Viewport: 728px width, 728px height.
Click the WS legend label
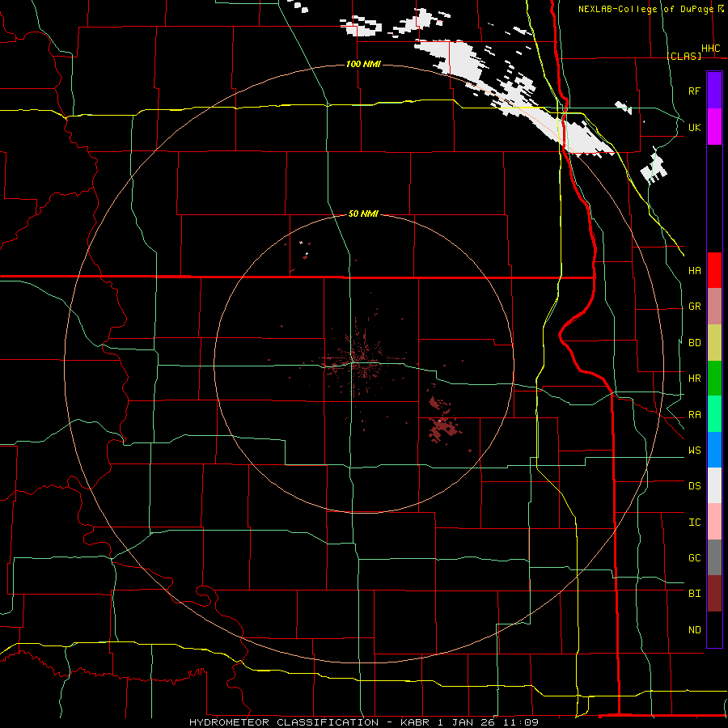(x=694, y=451)
